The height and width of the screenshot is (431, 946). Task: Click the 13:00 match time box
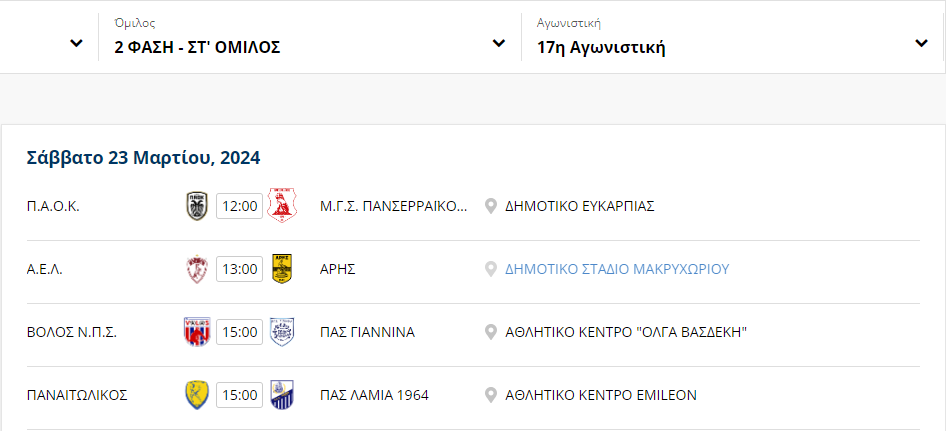coord(240,269)
